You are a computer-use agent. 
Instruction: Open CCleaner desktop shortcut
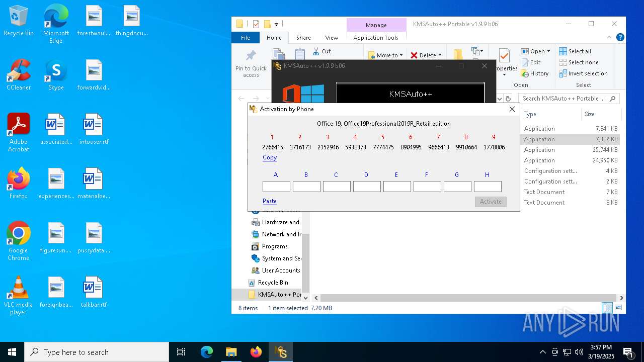click(19, 75)
